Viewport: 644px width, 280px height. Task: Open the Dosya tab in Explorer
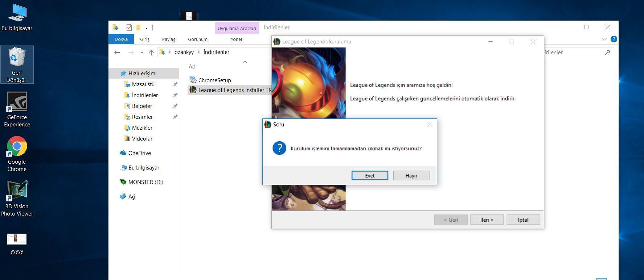[x=121, y=39]
